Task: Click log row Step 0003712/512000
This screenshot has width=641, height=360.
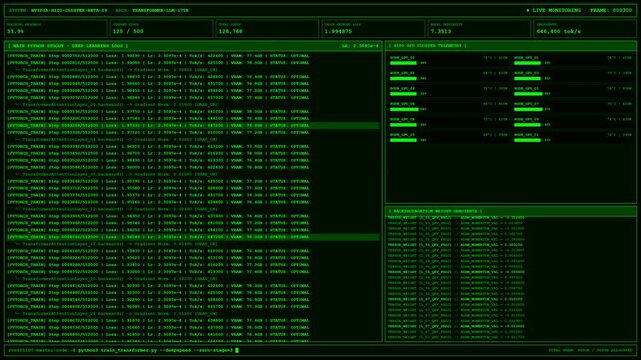Action: [193, 188]
